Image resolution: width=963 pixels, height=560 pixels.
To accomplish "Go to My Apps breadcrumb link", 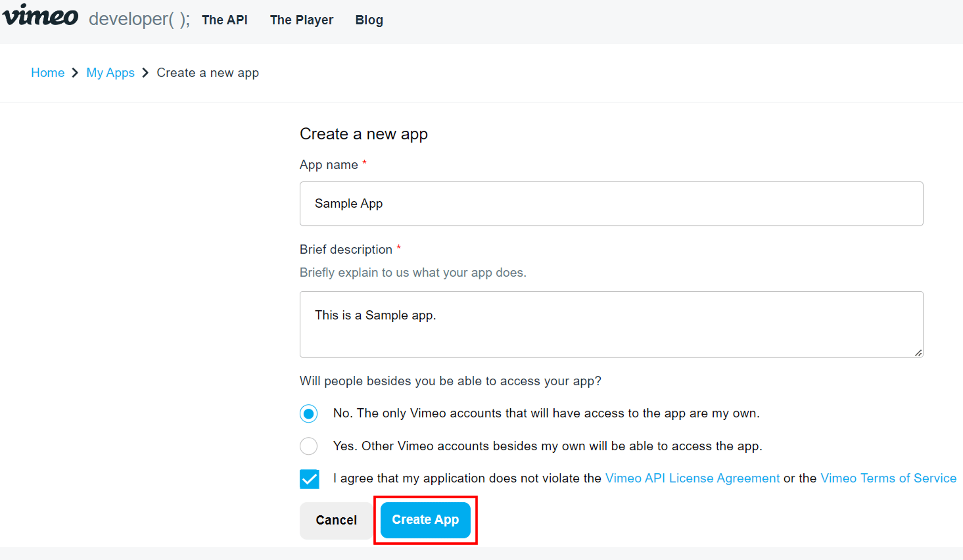I will (110, 73).
